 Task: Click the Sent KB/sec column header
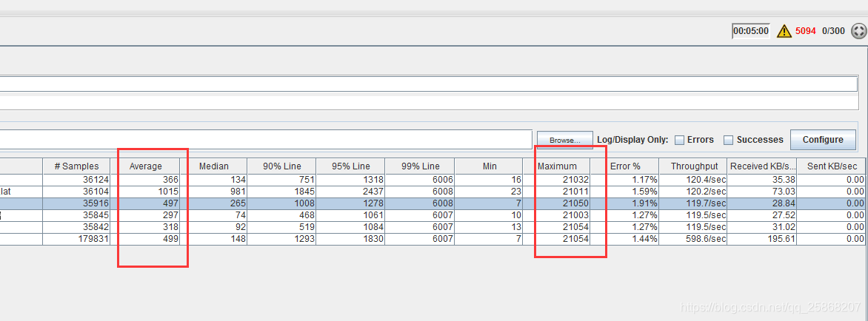click(x=830, y=166)
